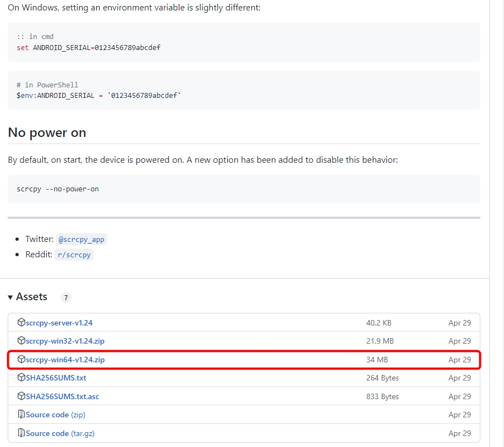This screenshot has width=504, height=447.
Task: Open the scrcpy-server-v1.24 download link
Action: tap(59, 323)
